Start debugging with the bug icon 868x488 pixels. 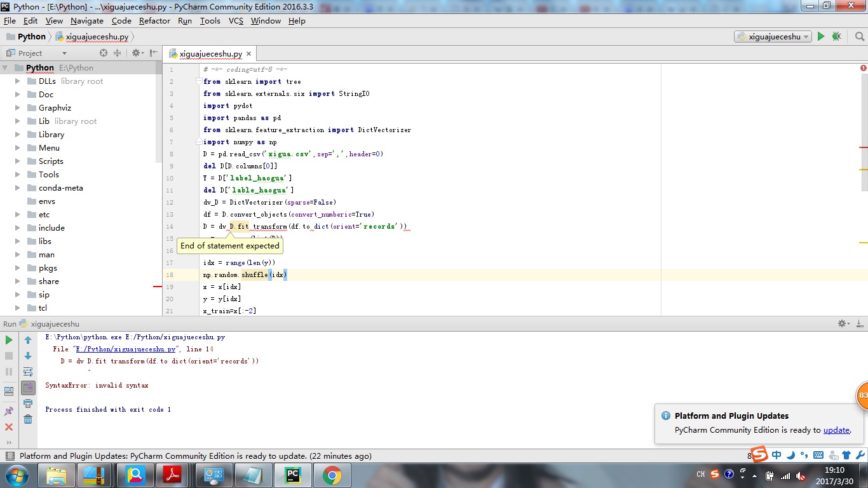pyautogui.click(x=836, y=37)
